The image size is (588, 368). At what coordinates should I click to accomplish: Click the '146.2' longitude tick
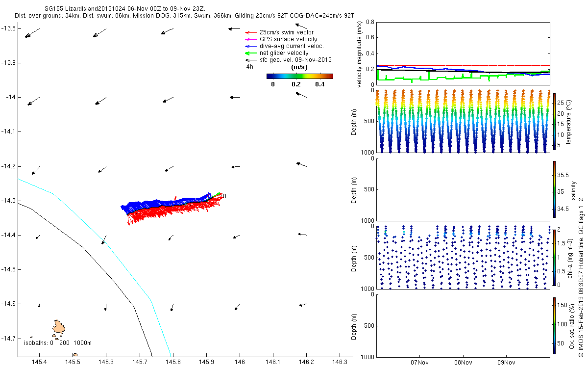(x=306, y=362)
